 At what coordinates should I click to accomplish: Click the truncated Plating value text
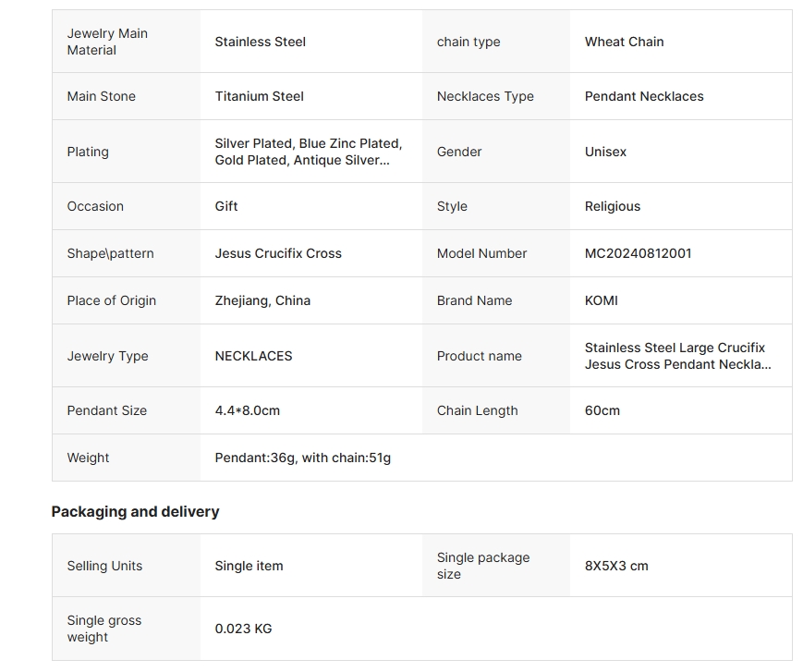pyautogui.click(x=308, y=152)
